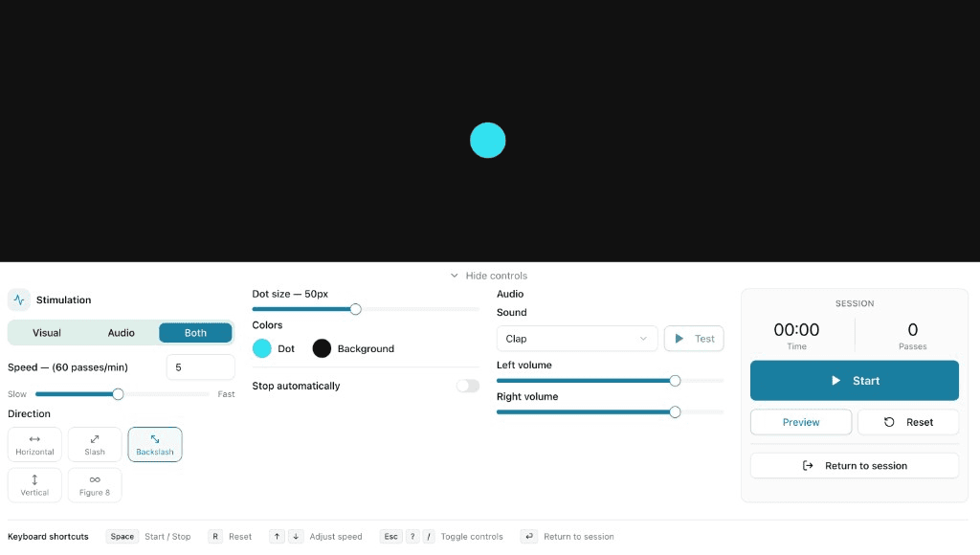
Task: Reset the session counter
Action: tap(908, 423)
